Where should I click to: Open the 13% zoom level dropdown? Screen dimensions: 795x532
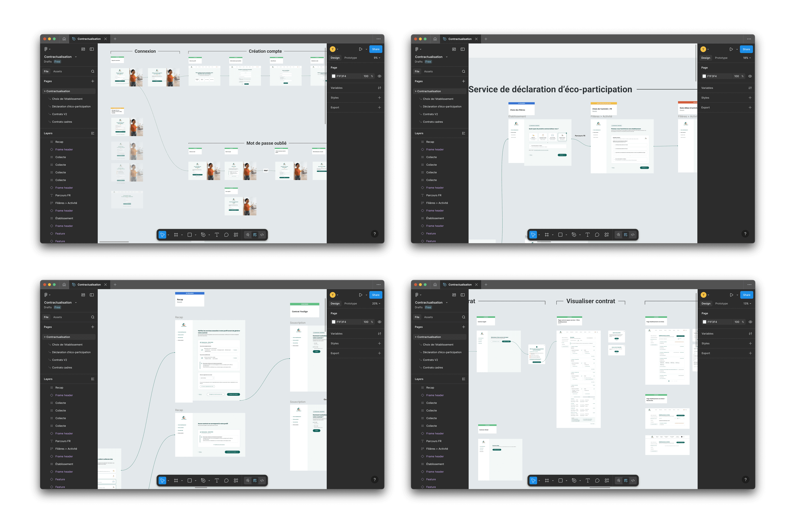click(747, 304)
